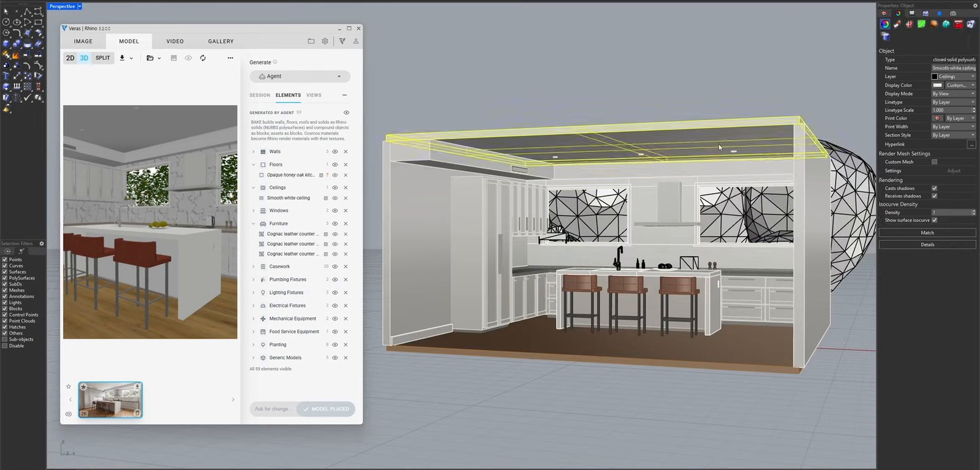Open Veras settings gear
The width and height of the screenshot is (980, 470).
(x=325, y=41)
